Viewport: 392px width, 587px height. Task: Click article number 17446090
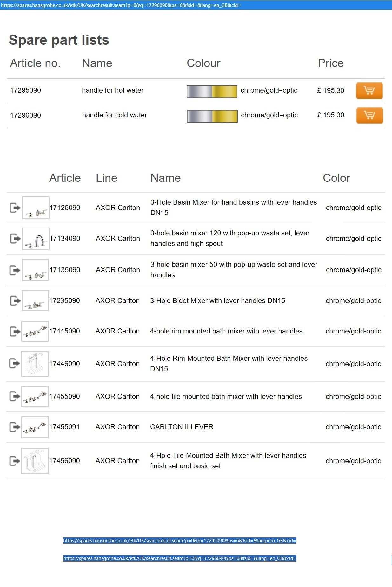pos(64,364)
